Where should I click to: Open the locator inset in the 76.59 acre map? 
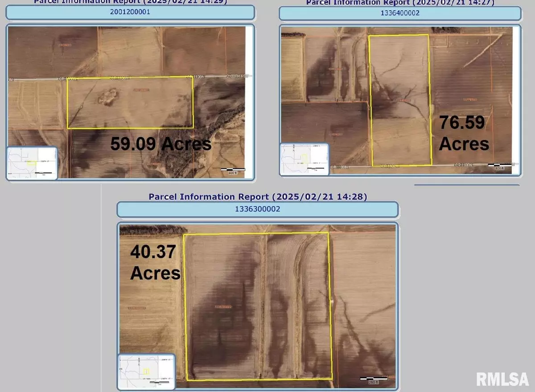(x=304, y=159)
